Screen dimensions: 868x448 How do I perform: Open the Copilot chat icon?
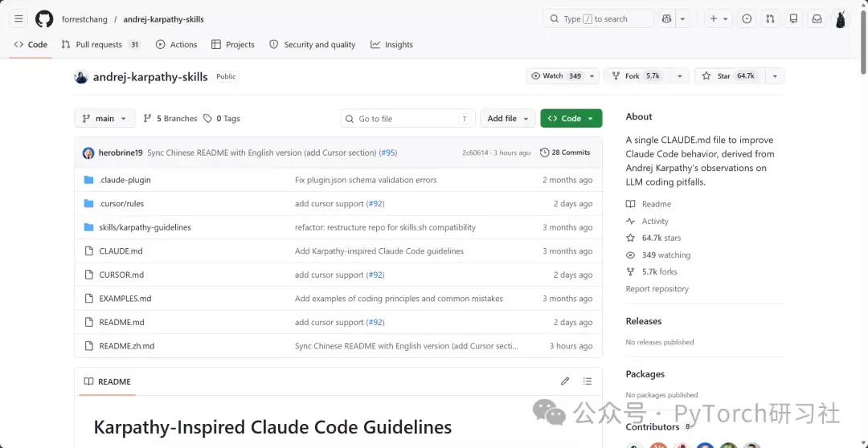pyautogui.click(x=666, y=18)
